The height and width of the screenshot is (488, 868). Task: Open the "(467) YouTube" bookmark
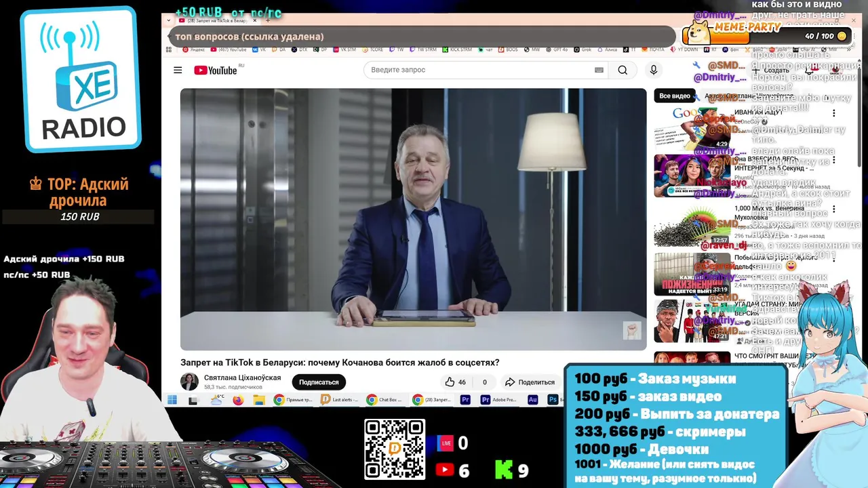(227, 49)
